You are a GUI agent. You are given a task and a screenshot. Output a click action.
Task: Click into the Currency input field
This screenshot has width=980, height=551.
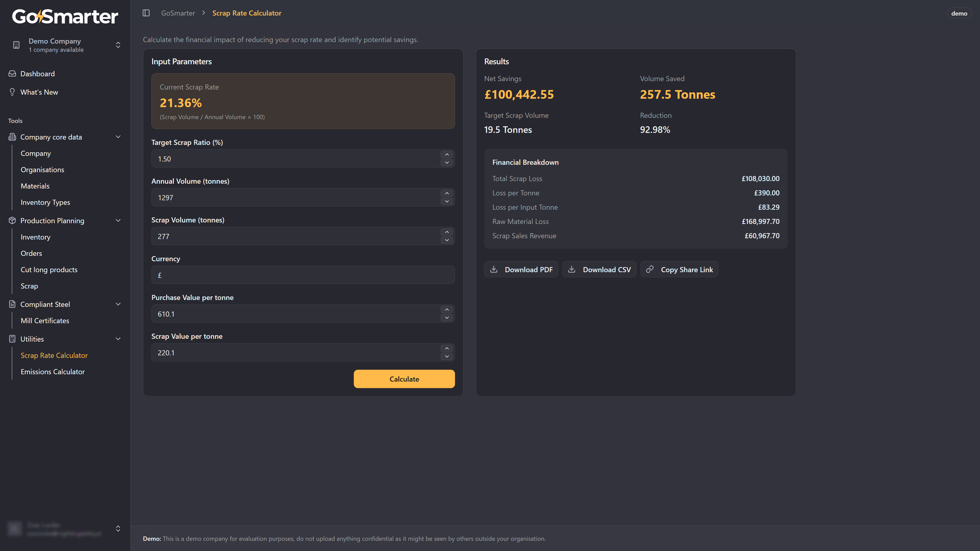pos(303,275)
